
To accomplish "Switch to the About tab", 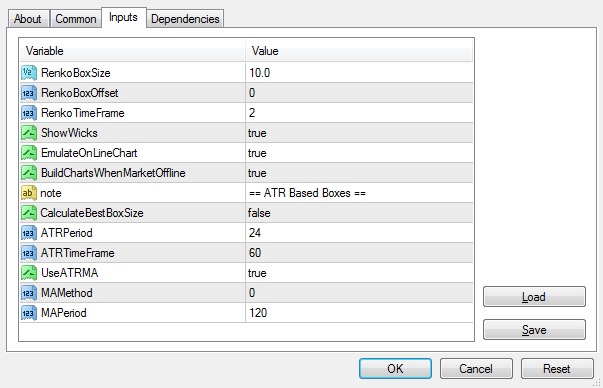I will click(x=28, y=19).
